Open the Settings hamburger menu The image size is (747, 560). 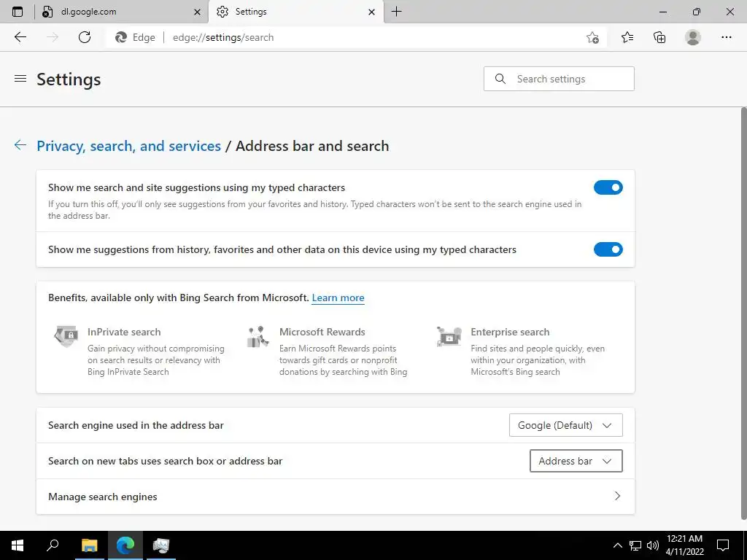click(x=20, y=79)
